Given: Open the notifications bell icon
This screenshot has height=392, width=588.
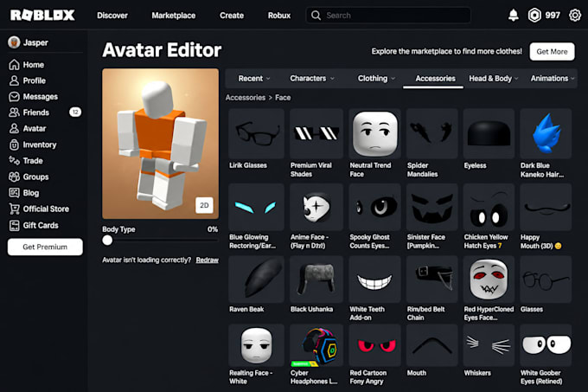Looking at the screenshot, I should (x=514, y=16).
